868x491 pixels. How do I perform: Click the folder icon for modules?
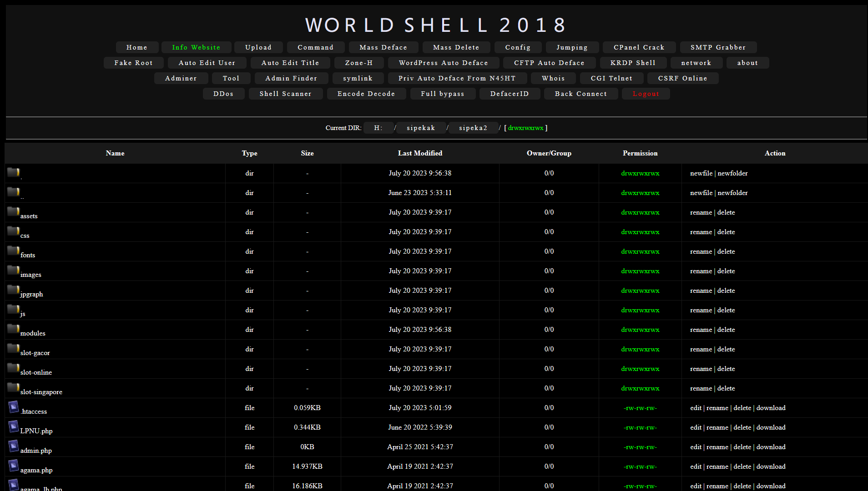coord(13,329)
